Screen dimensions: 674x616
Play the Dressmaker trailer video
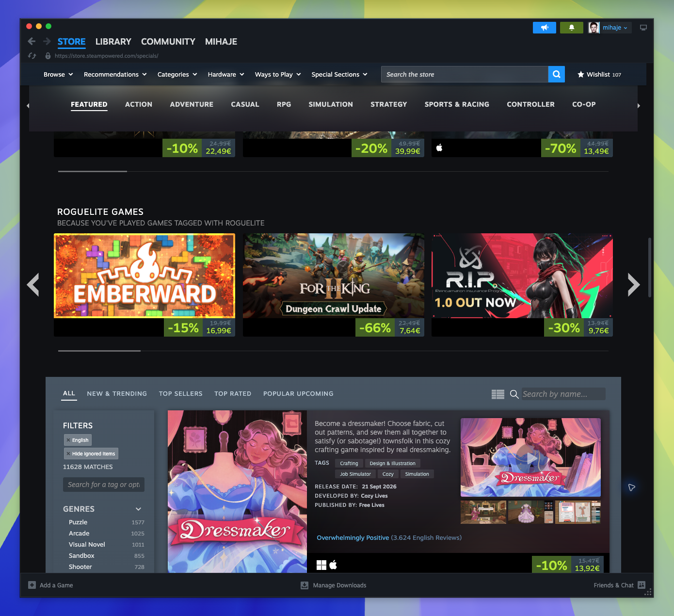(x=530, y=457)
